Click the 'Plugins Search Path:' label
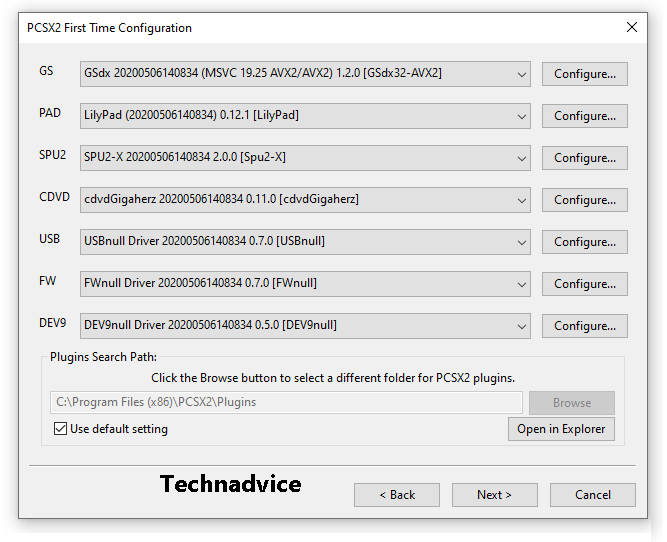Screen dimensions: 667x542 point(103,357)
